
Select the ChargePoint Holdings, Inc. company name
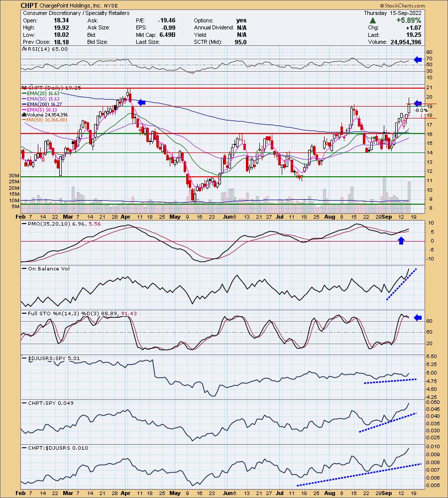[71, 5]
